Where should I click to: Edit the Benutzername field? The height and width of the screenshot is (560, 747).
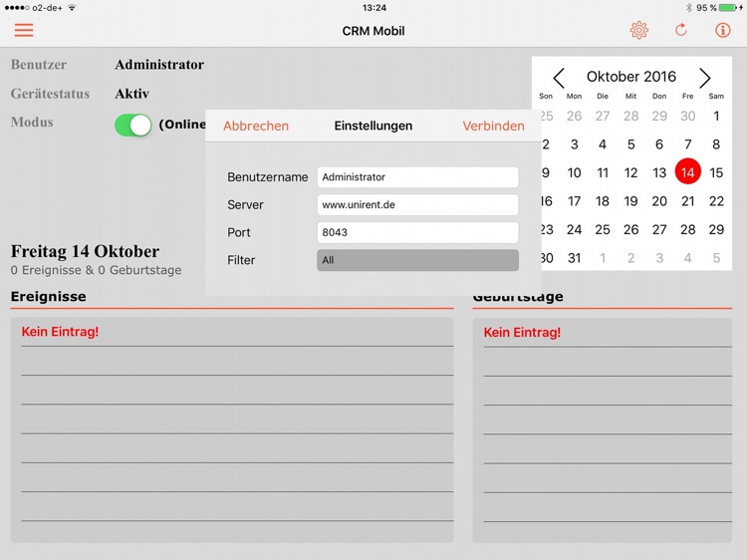tap(417, 177)
